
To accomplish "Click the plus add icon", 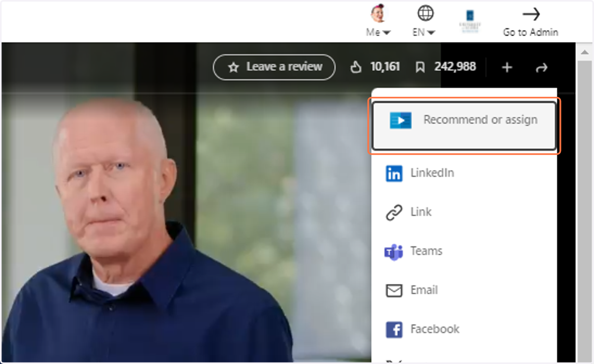I will [x=507, y=67].
